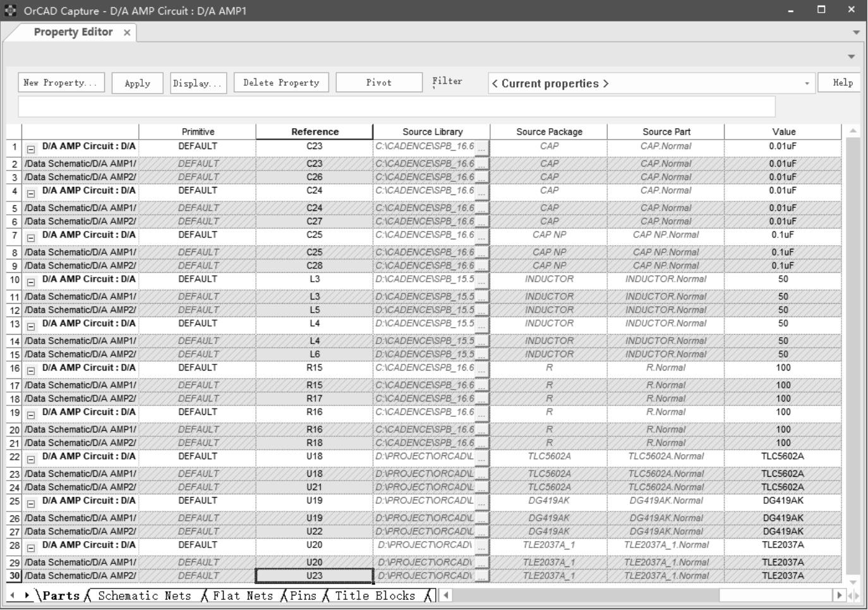Viewport: 868px width, 610px height.
Task: Click the 0.1uF Value in row 7
Action: [783, 235]
